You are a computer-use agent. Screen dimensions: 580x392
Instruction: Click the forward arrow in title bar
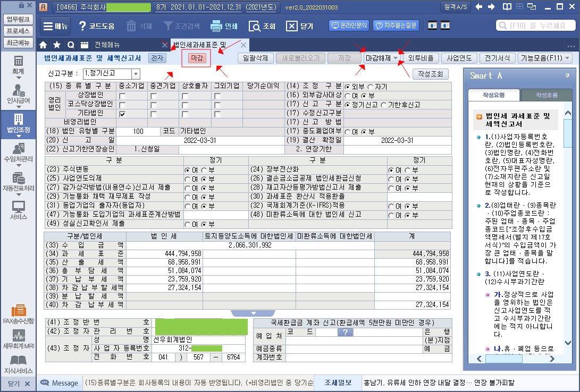tap(491, 7)
